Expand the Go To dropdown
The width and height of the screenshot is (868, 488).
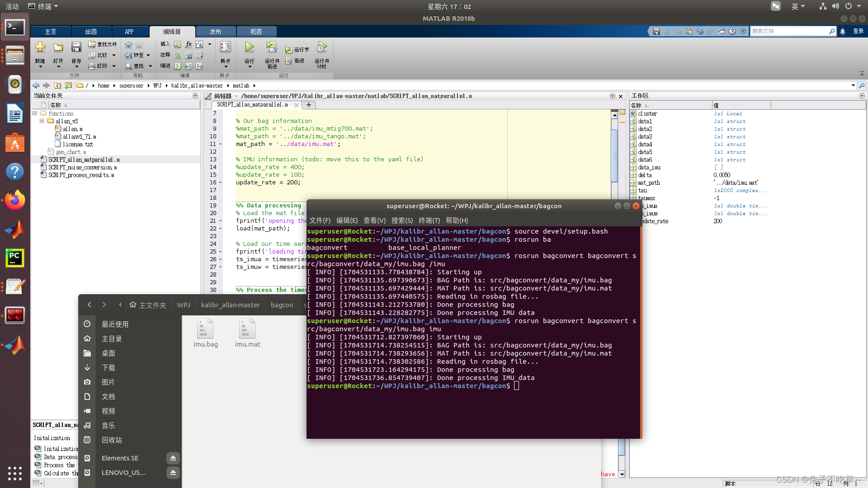pyautogui.click(x=148, y=55)
